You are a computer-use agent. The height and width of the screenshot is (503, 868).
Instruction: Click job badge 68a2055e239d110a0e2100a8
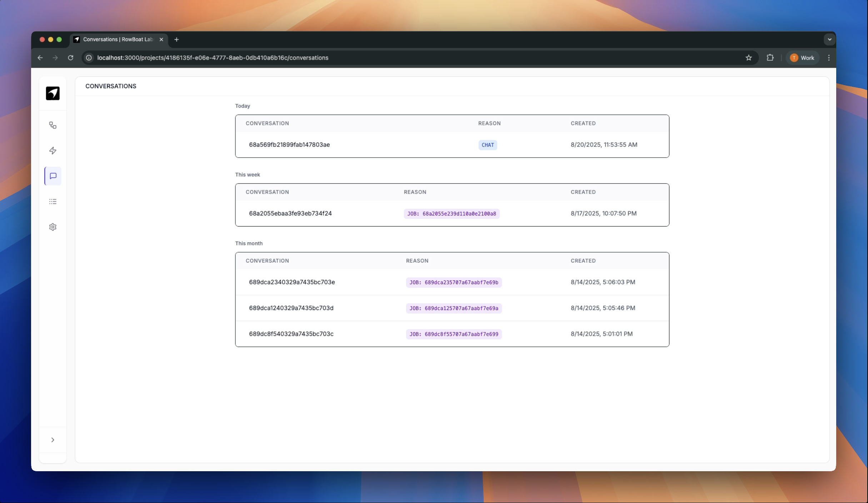[x=452, y=214]
